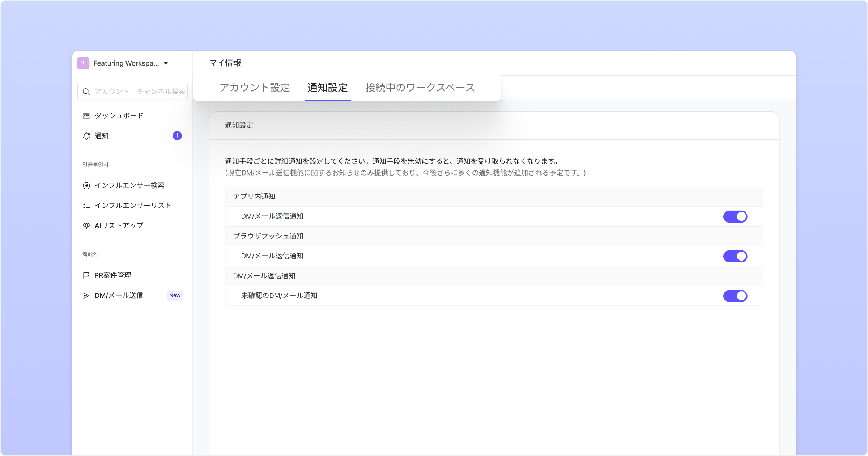This screenshot has height=456, width=868.
Task: Expand the Featuring Workspace dropdown arrow
Action: click(166, 64)
